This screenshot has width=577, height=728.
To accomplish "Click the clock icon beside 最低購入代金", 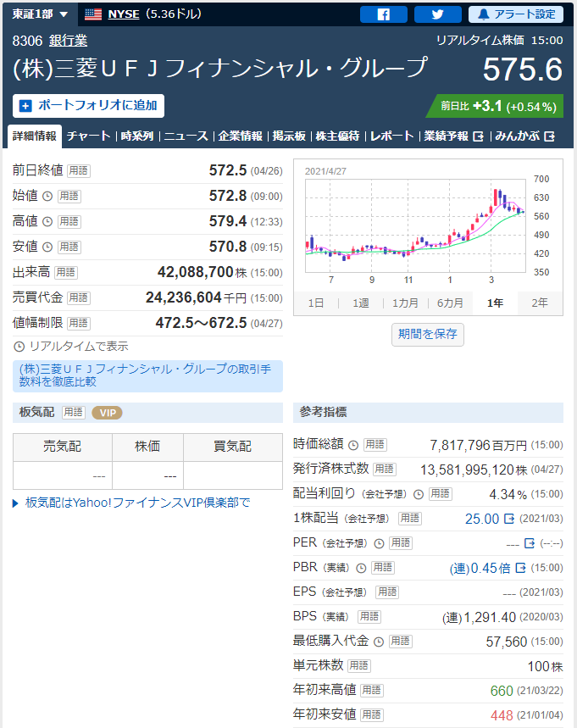I will pos(379,642).
